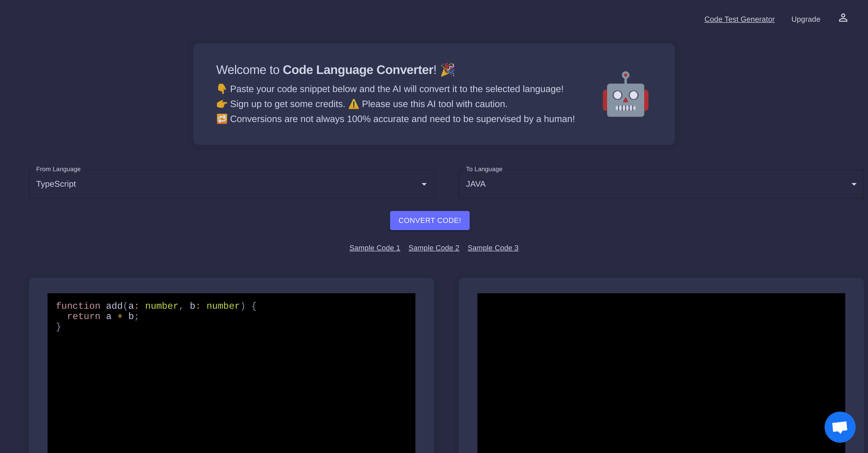Load Sample Code 3
The width and height of the screenshot is (868, 453).
(x=493, y=248)
